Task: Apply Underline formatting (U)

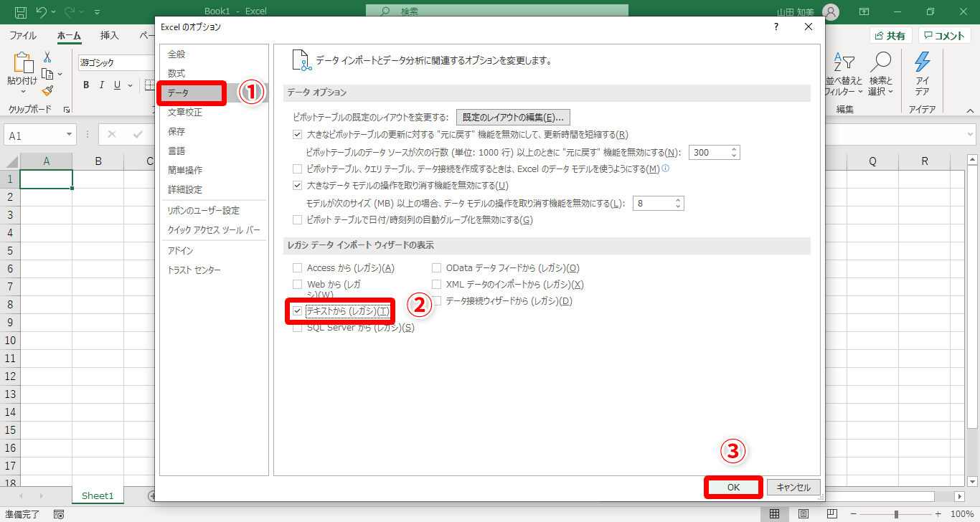Action: tap(116, 85)
